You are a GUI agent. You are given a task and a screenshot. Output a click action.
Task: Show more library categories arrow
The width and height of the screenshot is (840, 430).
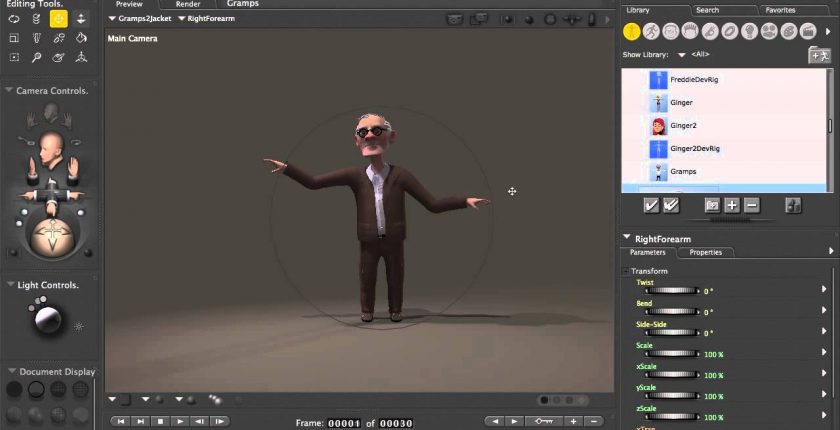click(x=828, y=32)
